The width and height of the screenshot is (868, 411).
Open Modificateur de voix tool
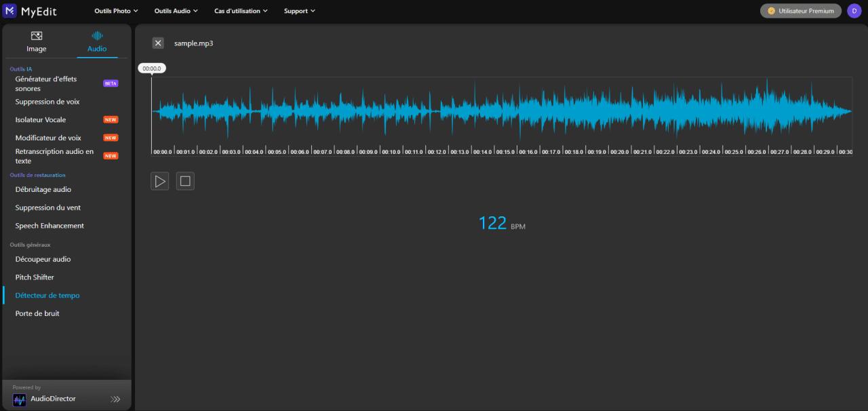click(48, 138)
